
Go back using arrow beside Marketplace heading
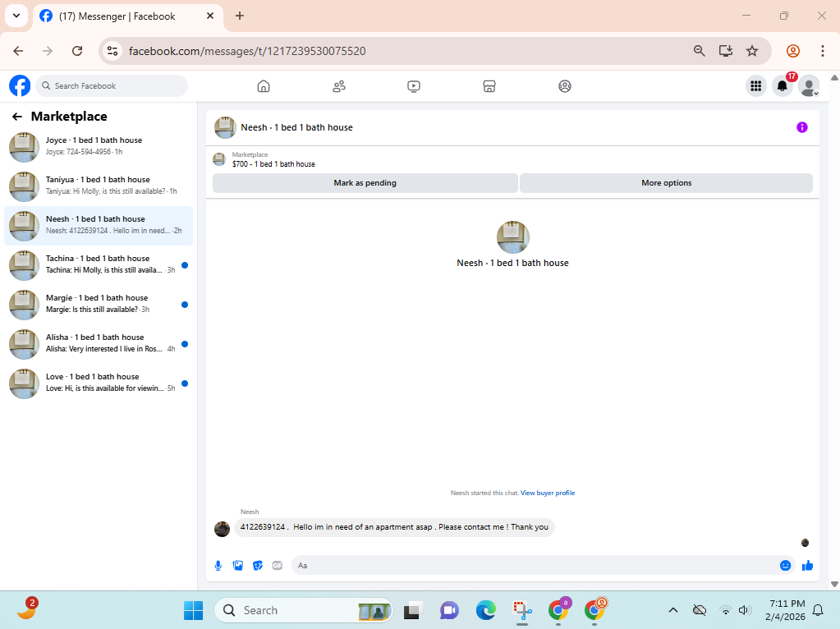point(17,117)
